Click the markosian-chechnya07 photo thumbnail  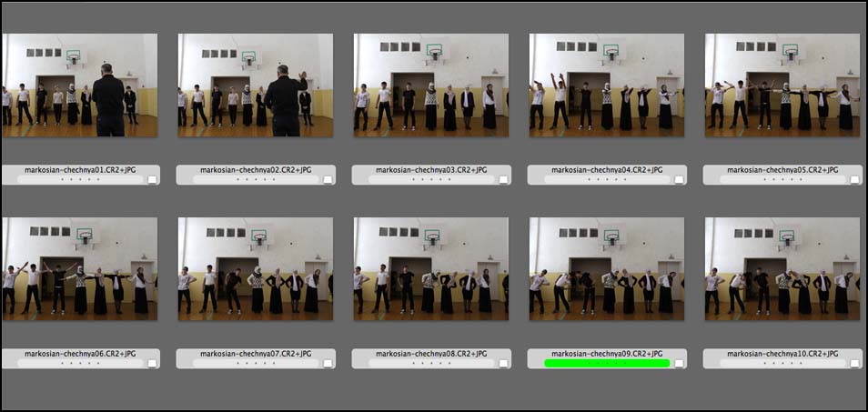pos(255,269)
